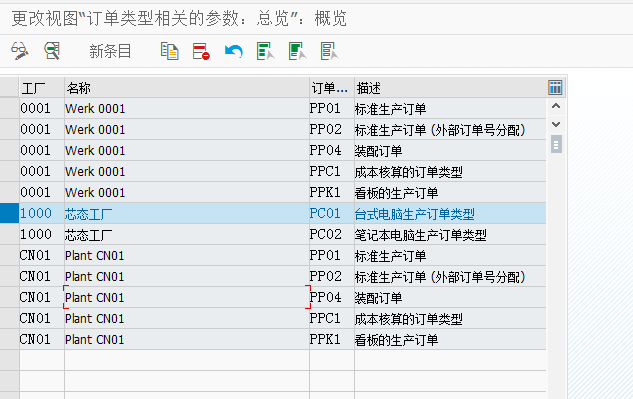Click the Deselect All icon

coord(329,51)
